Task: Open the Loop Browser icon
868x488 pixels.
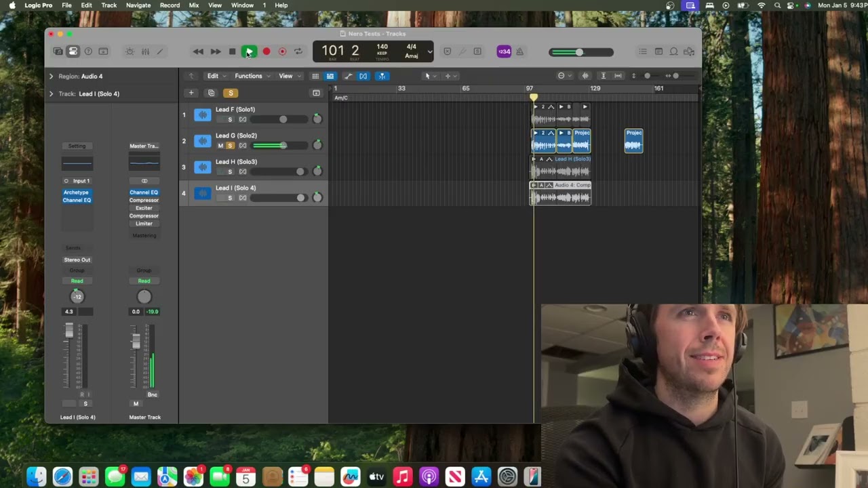Action: coord(674,52)
